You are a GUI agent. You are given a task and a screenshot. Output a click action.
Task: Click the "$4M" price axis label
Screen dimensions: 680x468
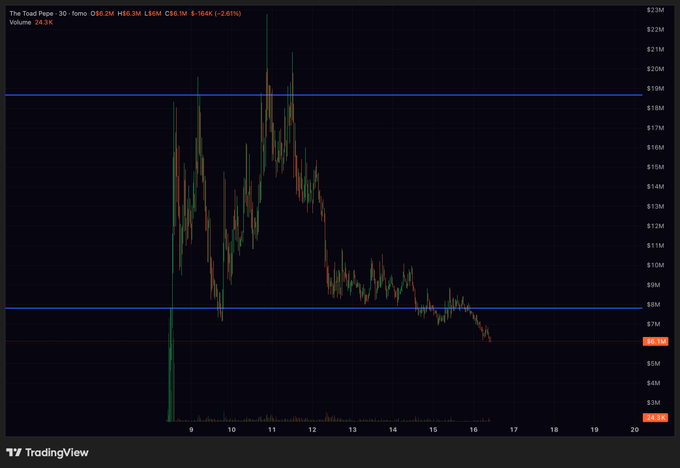(654, 383)
